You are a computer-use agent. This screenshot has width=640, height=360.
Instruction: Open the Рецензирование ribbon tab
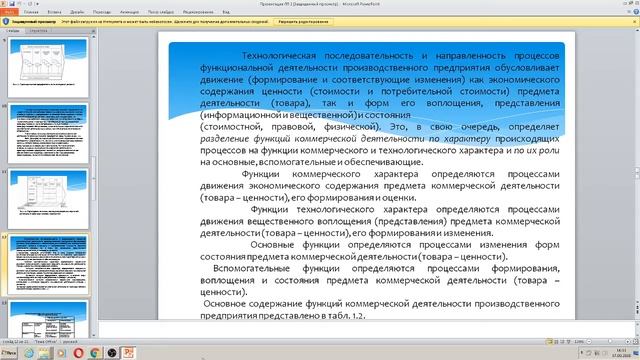coord(198,12)
